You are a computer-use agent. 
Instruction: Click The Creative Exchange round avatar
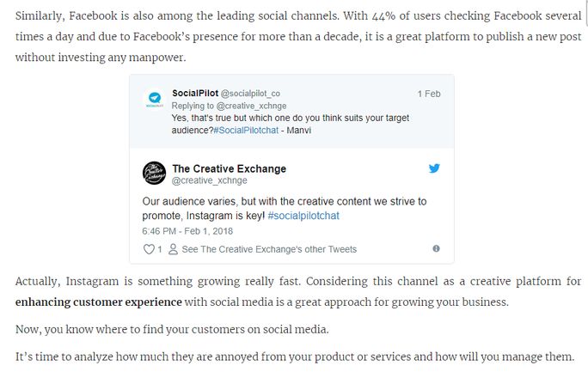click(154, 174)
